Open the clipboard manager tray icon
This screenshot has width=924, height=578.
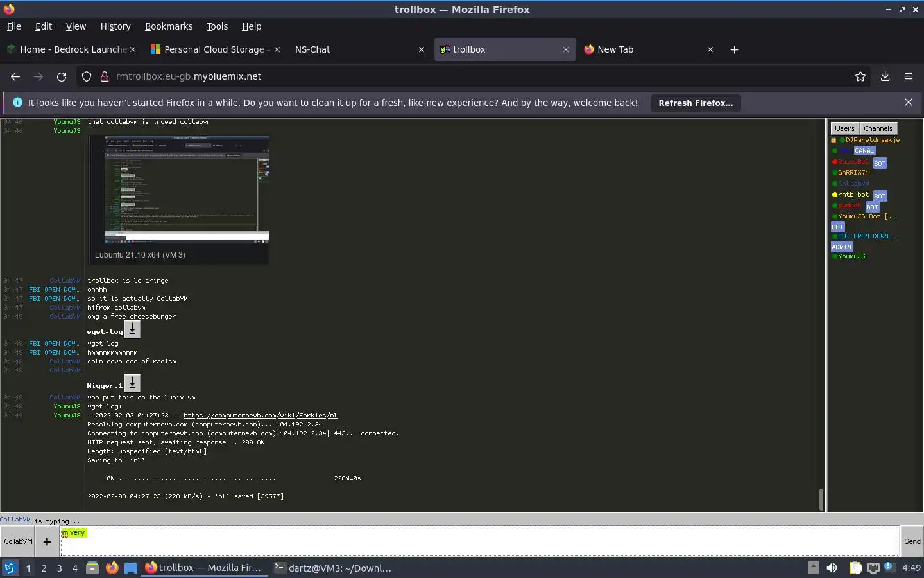tap(855, 568)
